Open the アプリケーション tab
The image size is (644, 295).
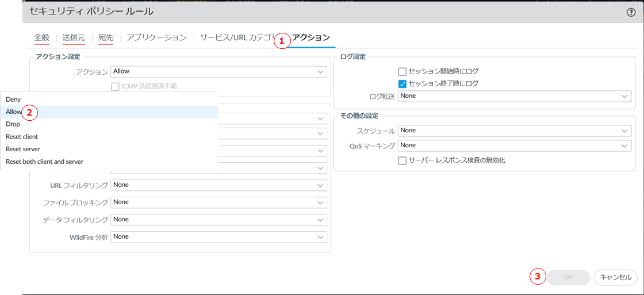156,37
